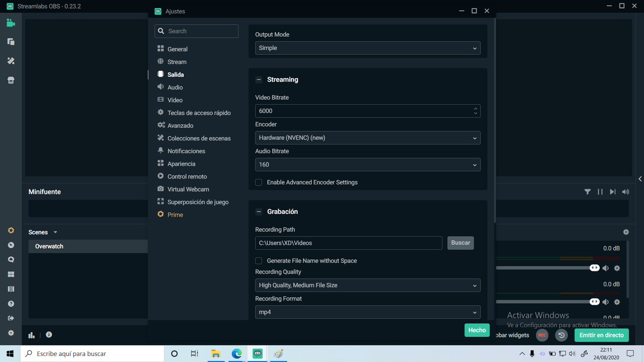644x362 pixels.
Task: Mute Minifuente event sounds speaker icon
Action: [x=625, y=192]
